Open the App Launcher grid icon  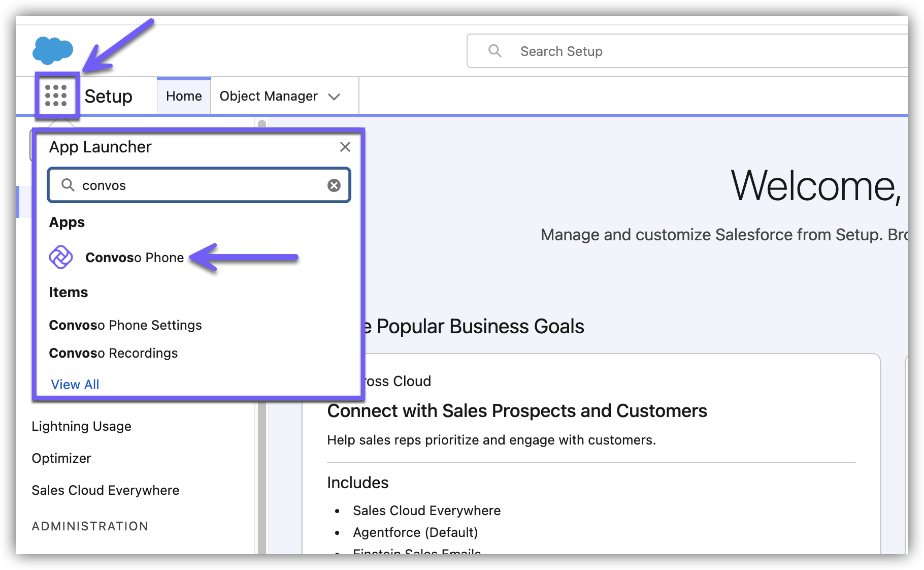coord(56,96)
